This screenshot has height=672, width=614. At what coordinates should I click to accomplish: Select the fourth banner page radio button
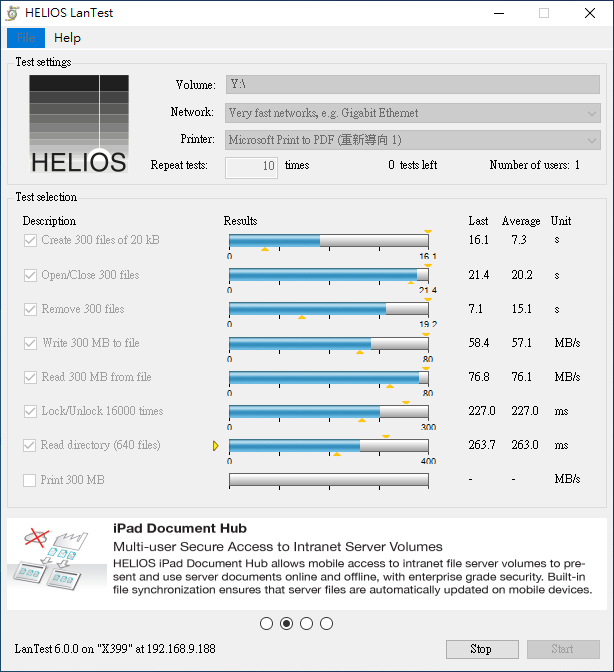coord(326,624)
